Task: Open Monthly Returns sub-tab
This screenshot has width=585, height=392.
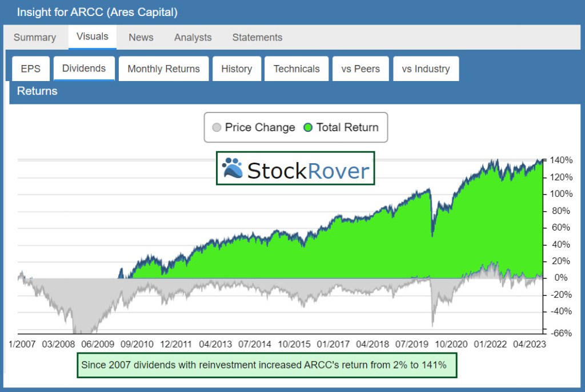Action: [163, 69]
